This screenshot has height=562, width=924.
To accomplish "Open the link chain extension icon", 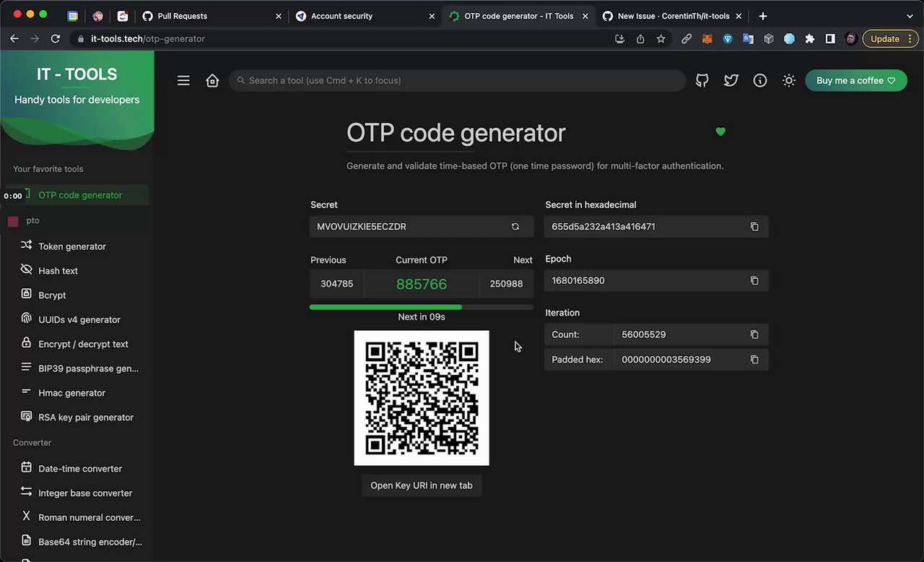I will (687, 39).
